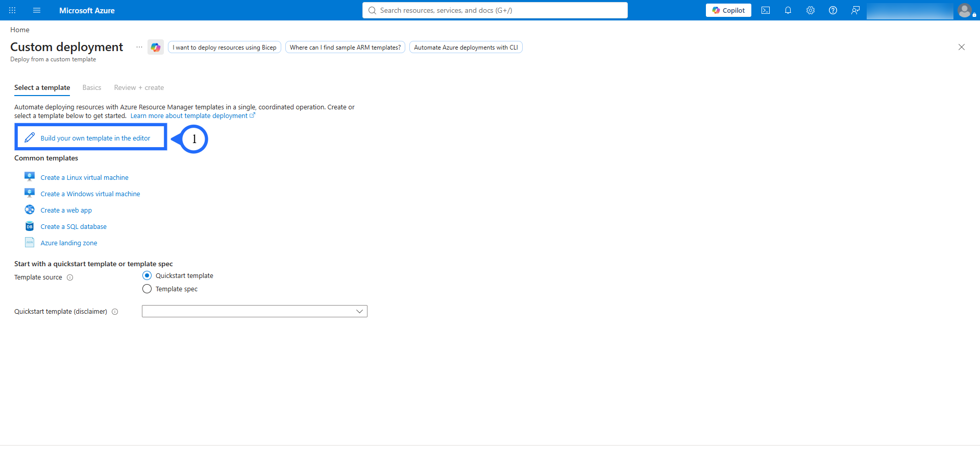This screenshot has width=980, height=466.
Task: Go to the Review + create tab
Action: (139, 88)
